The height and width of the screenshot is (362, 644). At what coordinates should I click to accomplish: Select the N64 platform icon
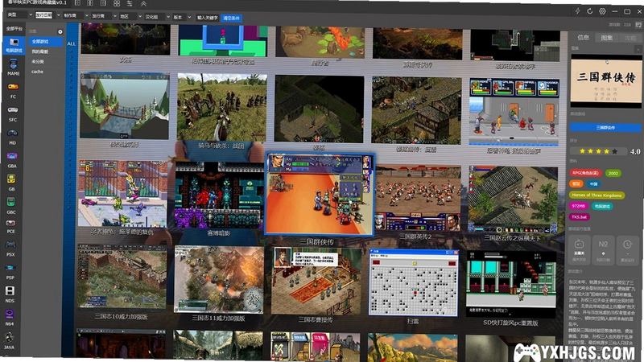point(10,318)
